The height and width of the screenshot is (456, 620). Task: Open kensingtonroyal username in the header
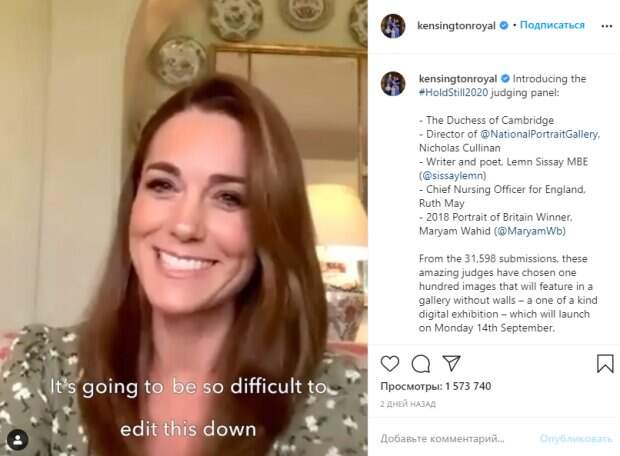click(456, 26)
